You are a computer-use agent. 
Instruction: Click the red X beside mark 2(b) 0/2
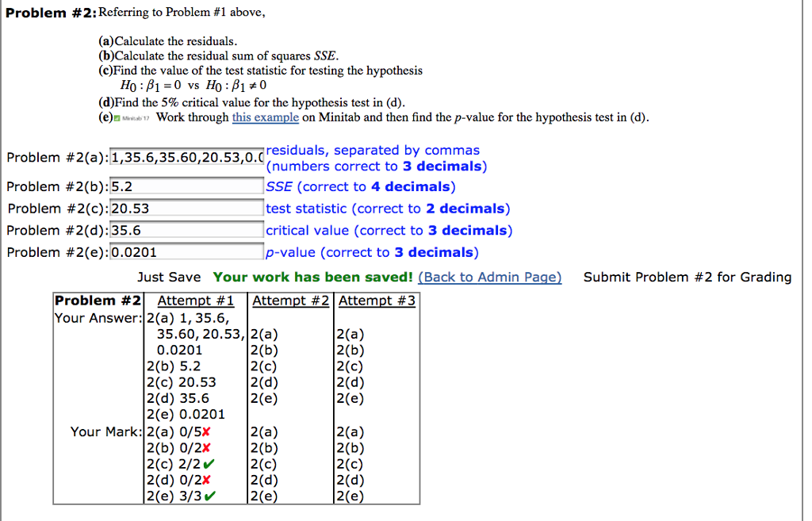pyautogui.click(x=205, y=448)
